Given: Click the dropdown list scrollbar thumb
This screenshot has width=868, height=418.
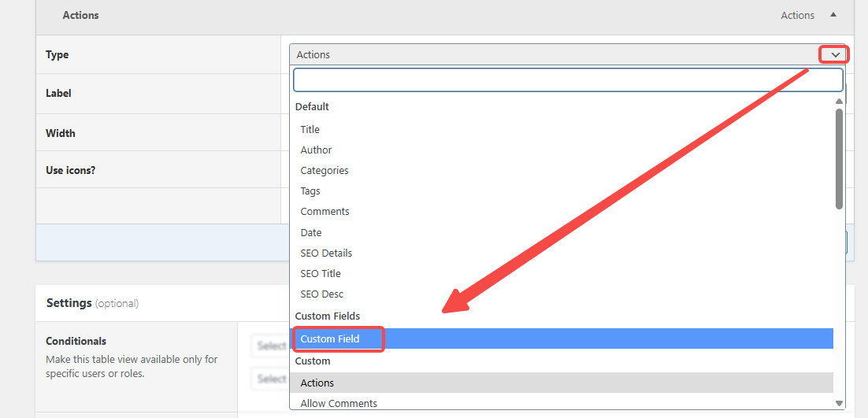Looking at the screenshot, I should click(839, 157).
